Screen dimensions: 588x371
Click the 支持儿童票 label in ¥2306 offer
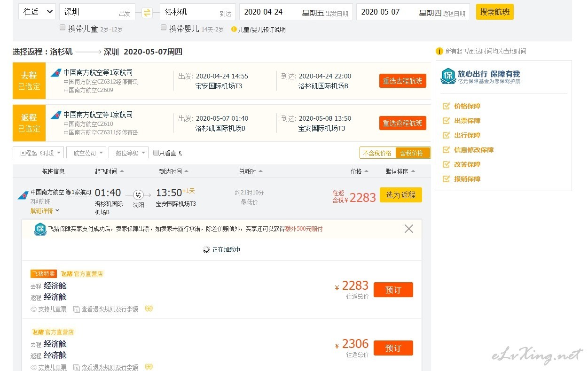[52, 368]
